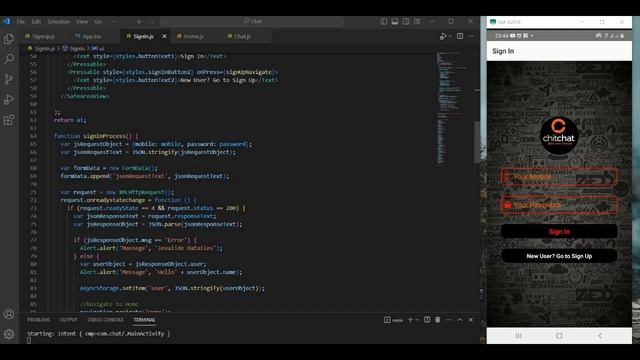640x360 pixels.
Task: Open editor More Actions ellipsis
Action: (x=471, y=36)
